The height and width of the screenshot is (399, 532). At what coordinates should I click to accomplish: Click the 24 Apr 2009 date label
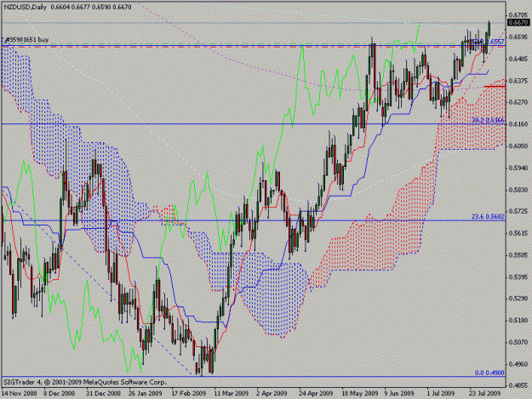316,393
